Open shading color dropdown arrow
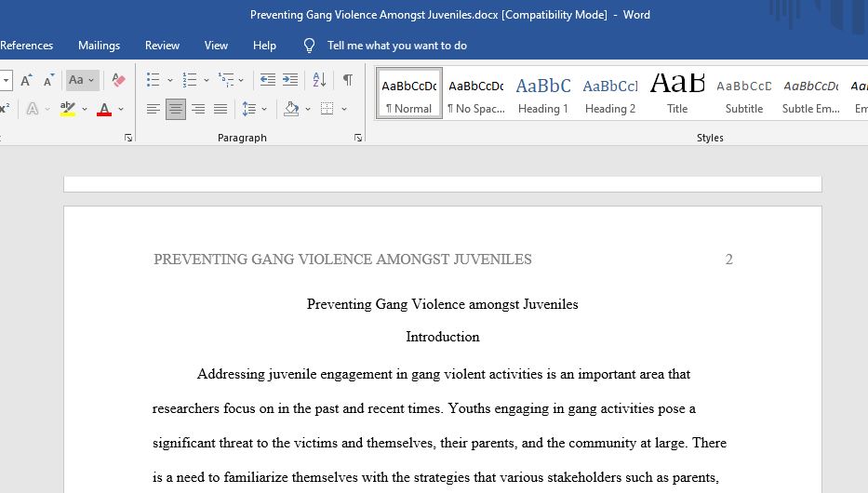868x493 pixels. (308, 109)
